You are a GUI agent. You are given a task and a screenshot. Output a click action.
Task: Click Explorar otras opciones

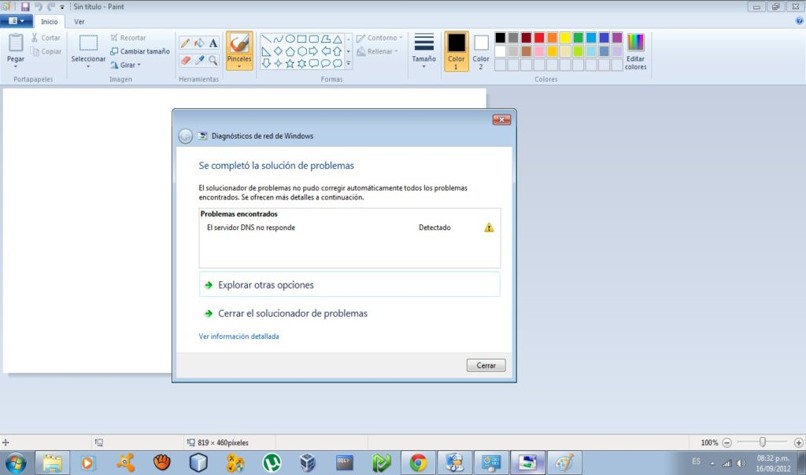[349, 285]
